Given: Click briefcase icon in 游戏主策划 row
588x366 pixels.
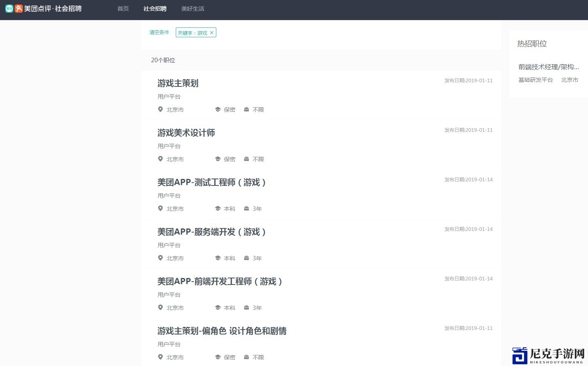Looking at the screenshot, I should click(246, 109).
